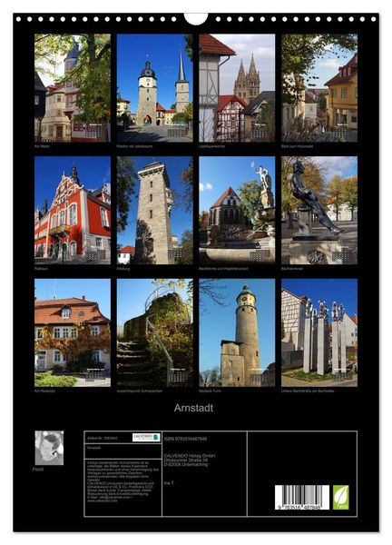Open the Bachdenkmal statue photo
Viewport: 392px width, 545px height.
pos(319,211)
